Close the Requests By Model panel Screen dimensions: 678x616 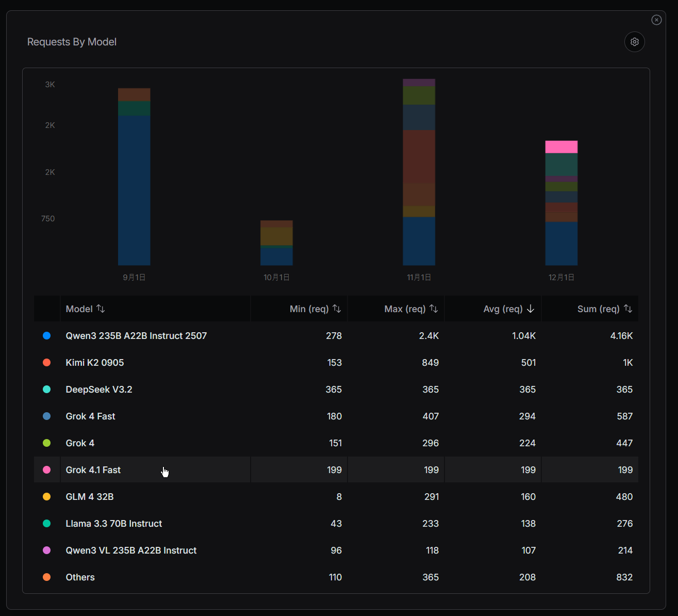tap(656, 20)
